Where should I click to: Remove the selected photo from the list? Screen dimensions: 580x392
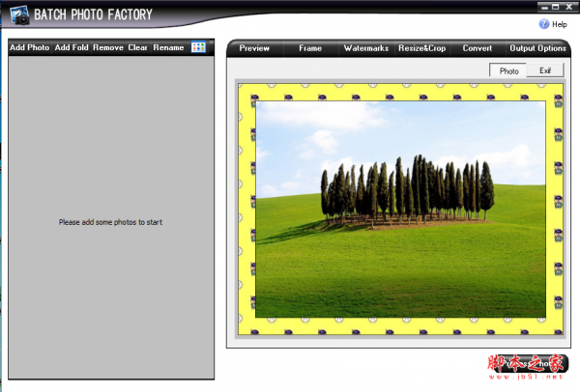click(x=108, y=47)
